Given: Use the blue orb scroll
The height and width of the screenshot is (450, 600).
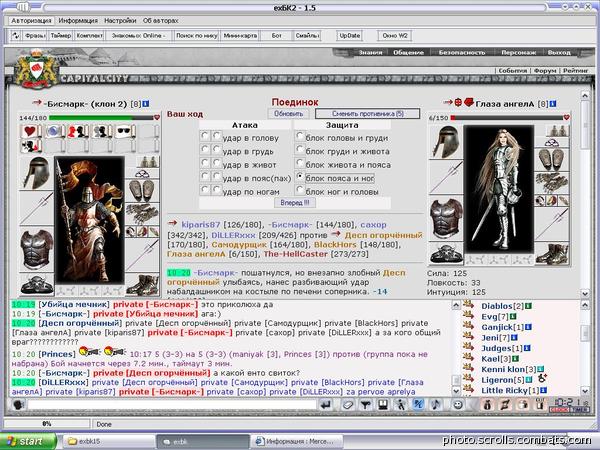Looking at the screenshot, I should coord(55,132).
